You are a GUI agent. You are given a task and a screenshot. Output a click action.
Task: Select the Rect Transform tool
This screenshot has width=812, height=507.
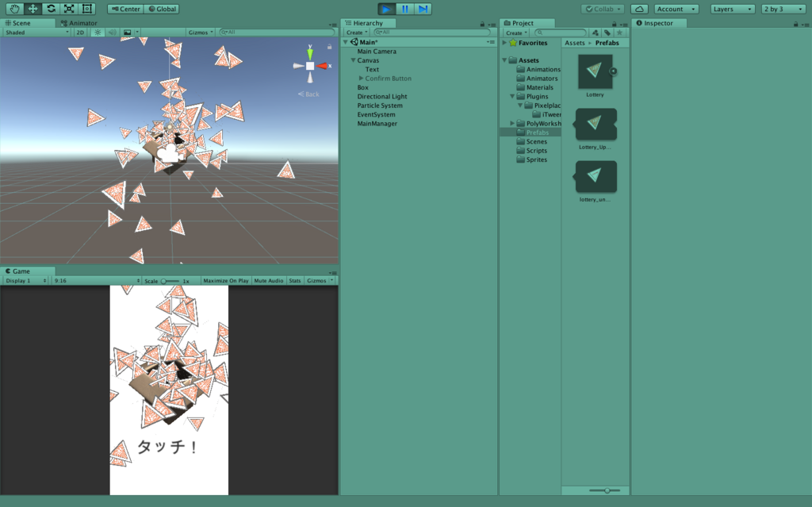point(87,9)
